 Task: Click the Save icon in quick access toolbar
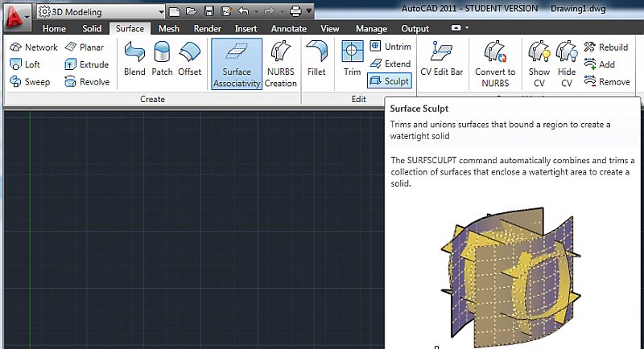pyautogui.click(x=209, y=11)
